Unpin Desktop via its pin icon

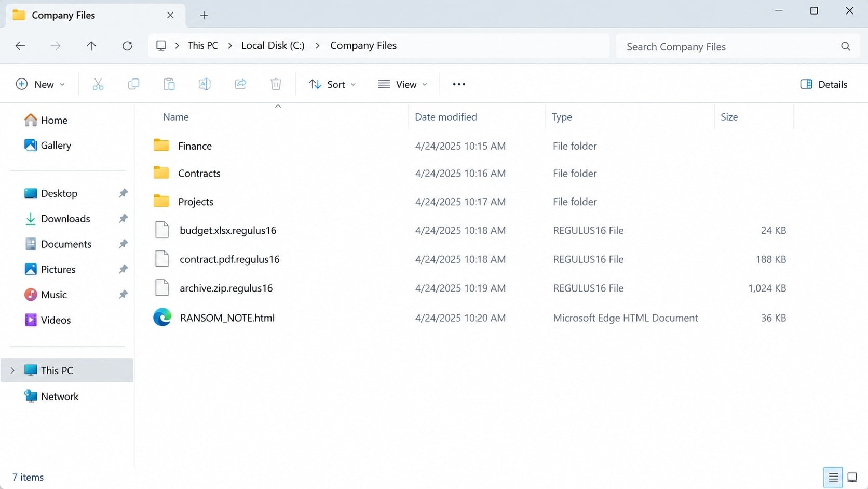tap(123, 193)
